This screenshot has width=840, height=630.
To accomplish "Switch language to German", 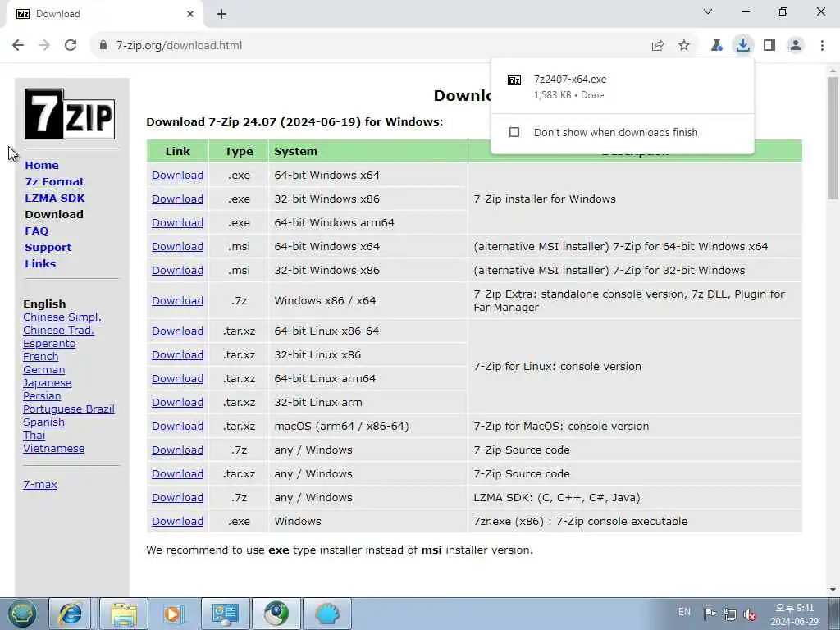I will [44, 370].
